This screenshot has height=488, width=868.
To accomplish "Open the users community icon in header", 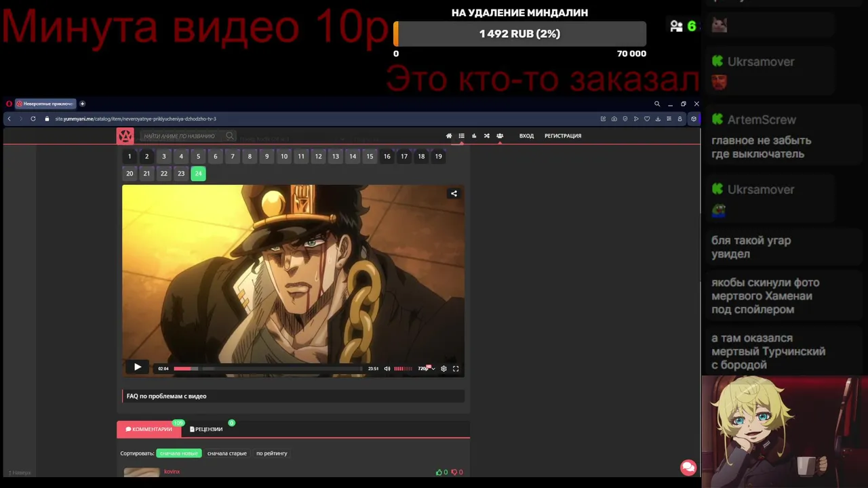I will point(500,136).
